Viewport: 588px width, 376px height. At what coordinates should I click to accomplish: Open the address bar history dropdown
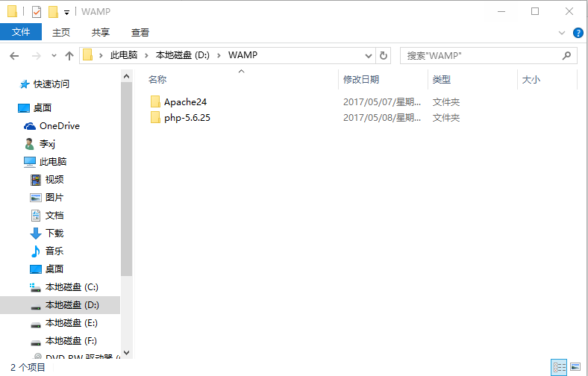pos(369,56)
